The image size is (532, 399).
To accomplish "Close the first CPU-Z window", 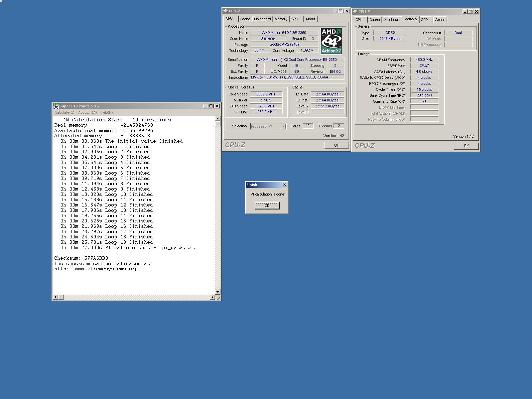I will [x=346, y=11].
